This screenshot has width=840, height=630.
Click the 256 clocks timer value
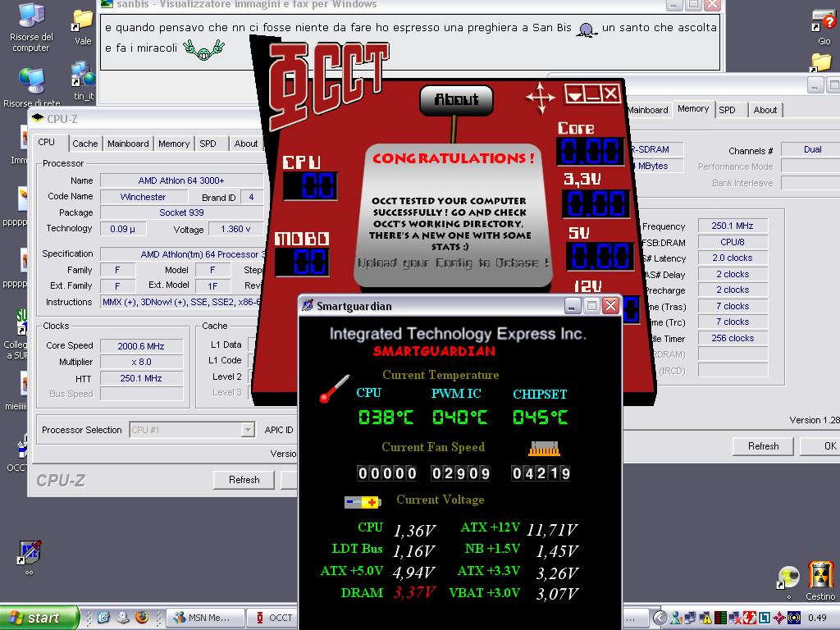coord(733,338)
